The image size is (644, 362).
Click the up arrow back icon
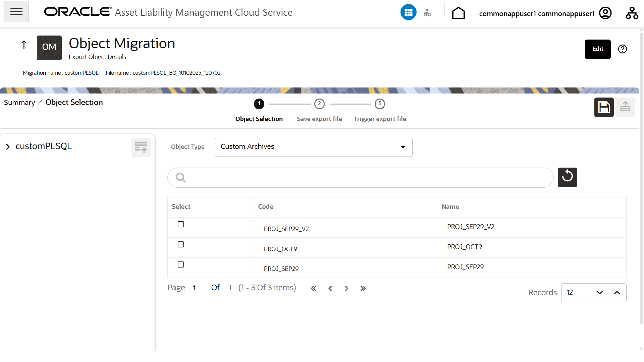(24, 45)
